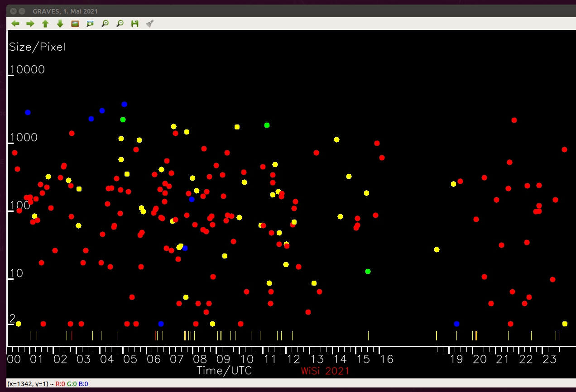Click the Time/UTC axis label
The width and height of the screenshot is (576, 392).
pyautogui.click(x=224, y=371)
